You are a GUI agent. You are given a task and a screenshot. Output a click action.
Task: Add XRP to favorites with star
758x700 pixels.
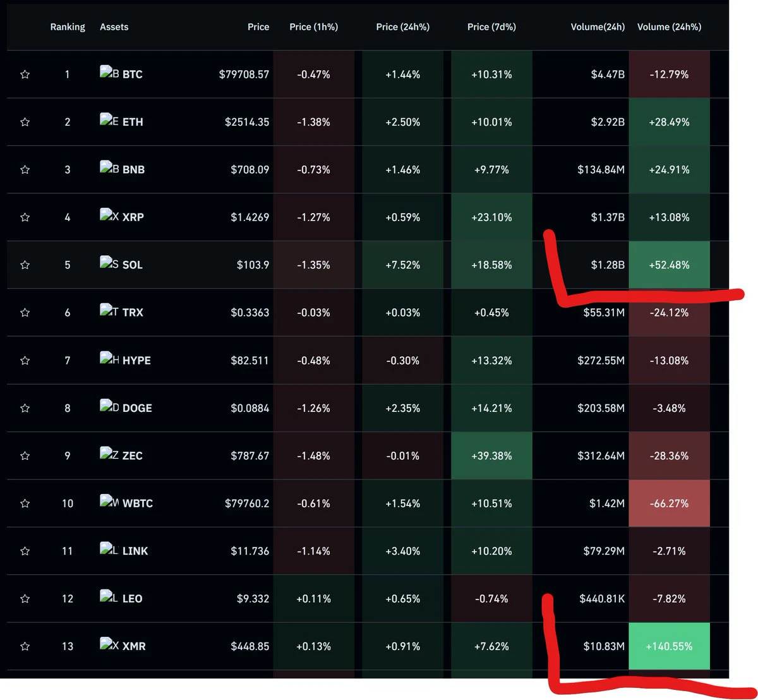[25, 217]
